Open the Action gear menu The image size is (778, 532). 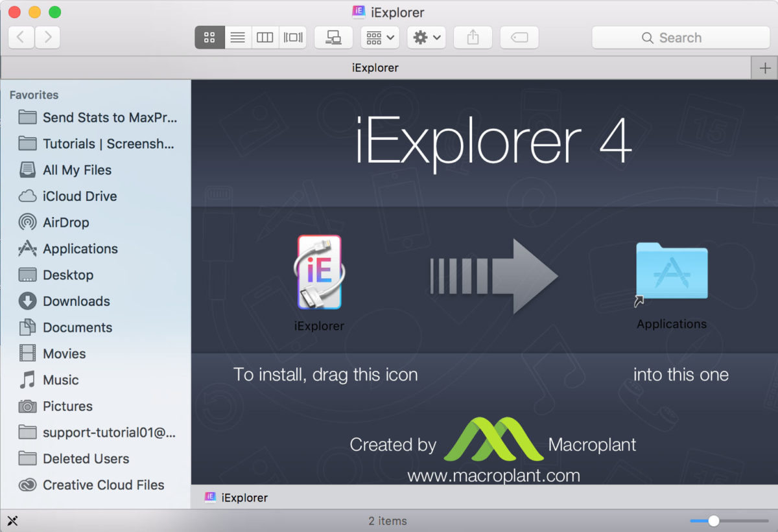pos(427,38)
